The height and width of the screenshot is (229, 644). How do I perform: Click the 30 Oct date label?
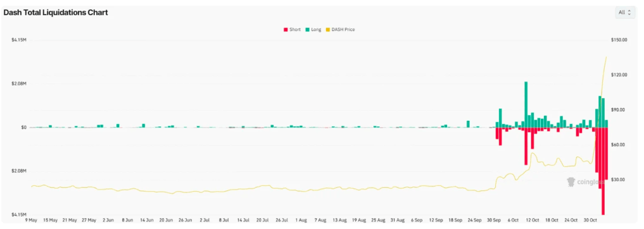591,220
